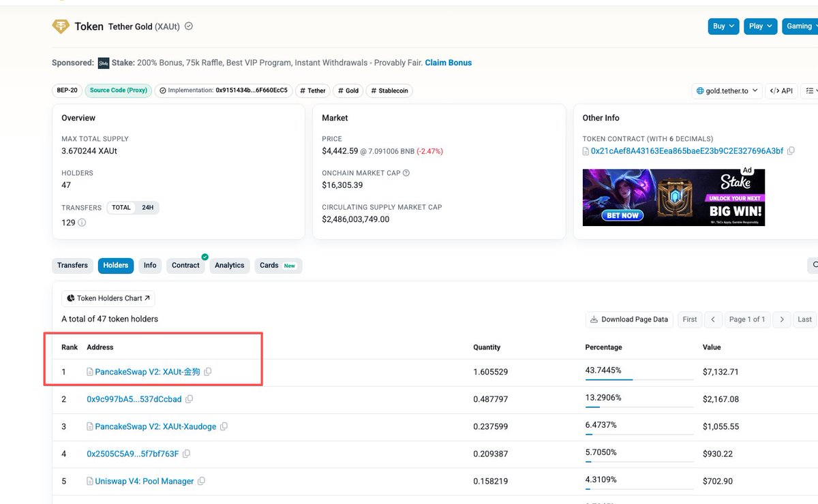Click the info icon next to 129 transfers
The height and width of the screenshot is (504, 818).
coord(82,223)
